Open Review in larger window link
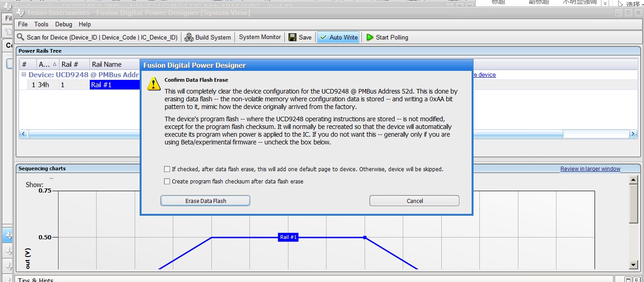The width and height of the screenshot is (644, 282). (x=590, y=168)
